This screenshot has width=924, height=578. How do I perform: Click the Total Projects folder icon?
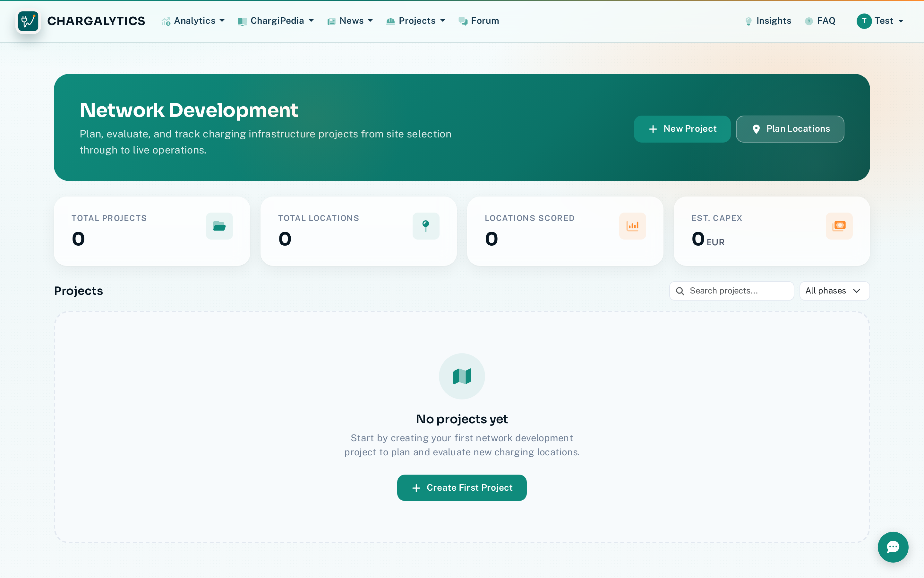coord(219,226)
